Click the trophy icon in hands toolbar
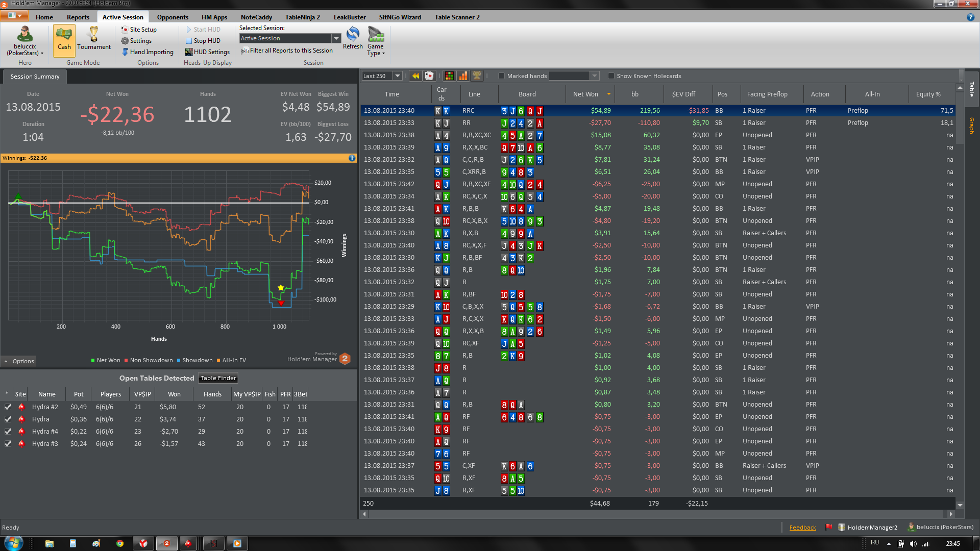Screen dimensions: 980x551 (477, 76)
